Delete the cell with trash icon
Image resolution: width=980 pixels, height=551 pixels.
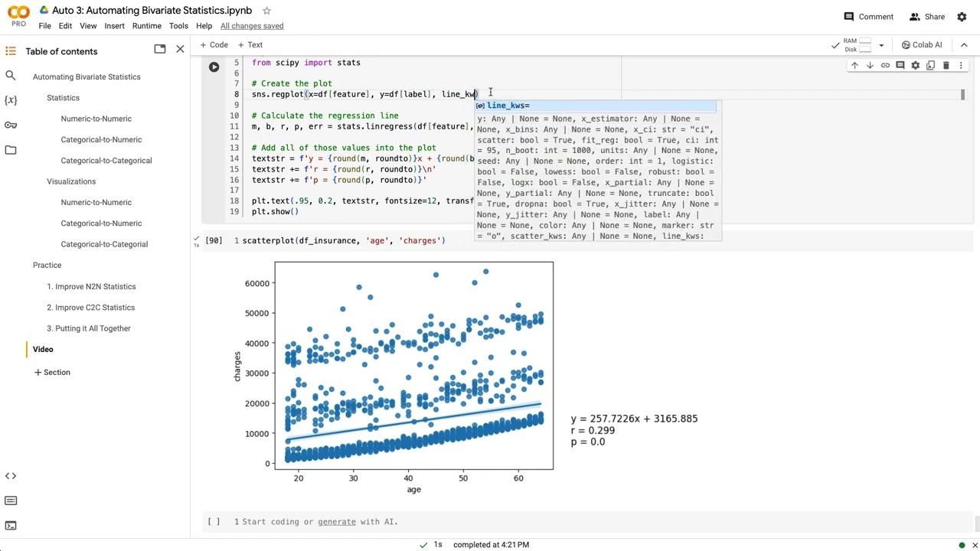(x=946, y=66)
